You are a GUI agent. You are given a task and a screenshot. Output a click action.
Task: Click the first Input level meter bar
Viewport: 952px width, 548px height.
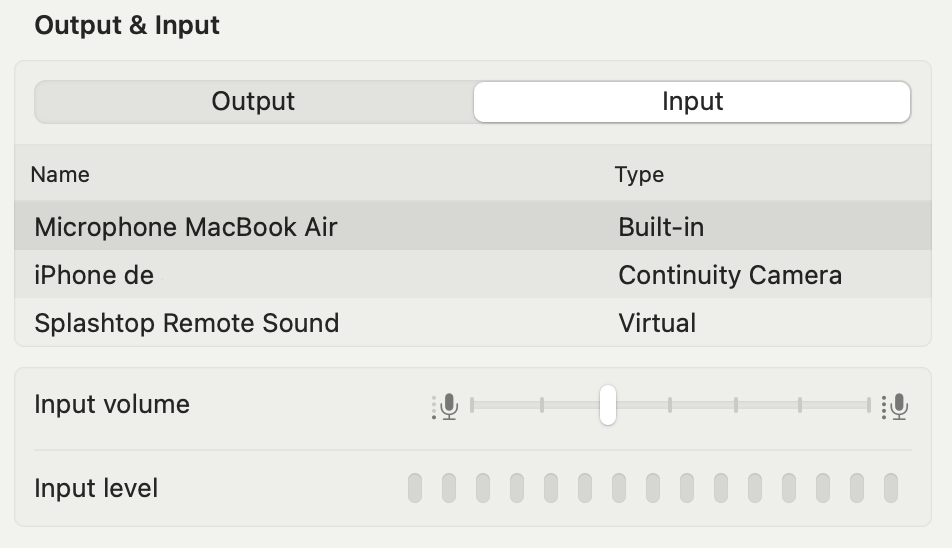415,489
